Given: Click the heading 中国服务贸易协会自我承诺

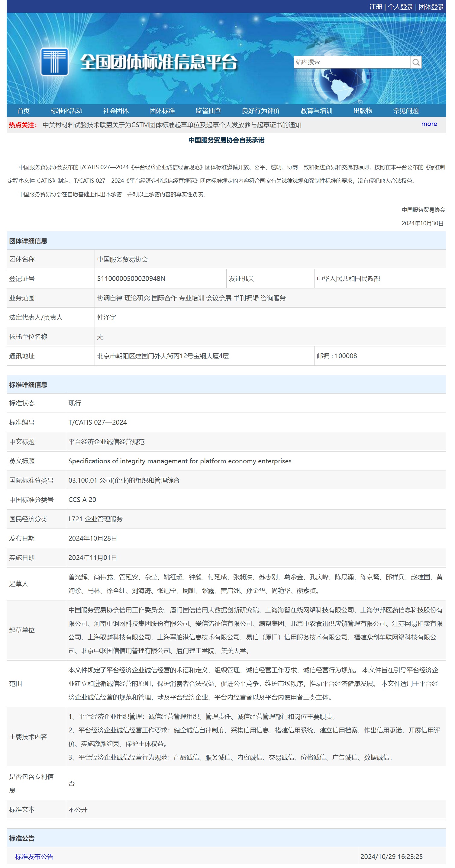Looking at the screenshot, I should point(227,140).
